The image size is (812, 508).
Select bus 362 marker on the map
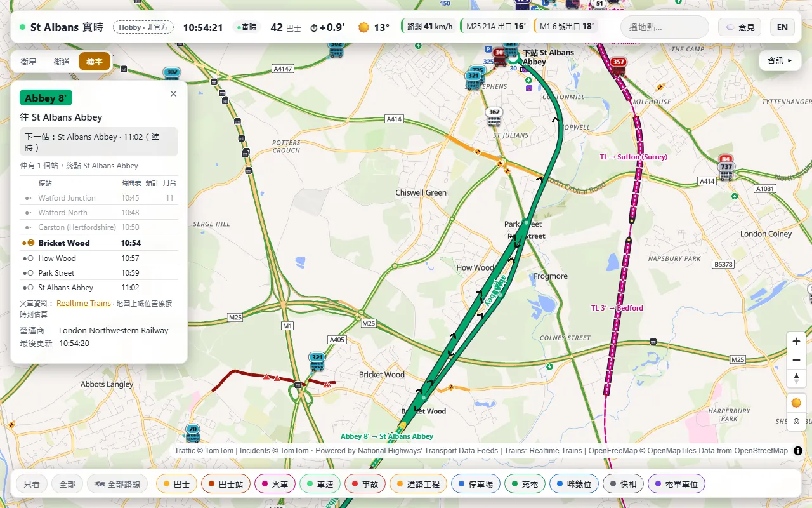(x=494, y=116)
